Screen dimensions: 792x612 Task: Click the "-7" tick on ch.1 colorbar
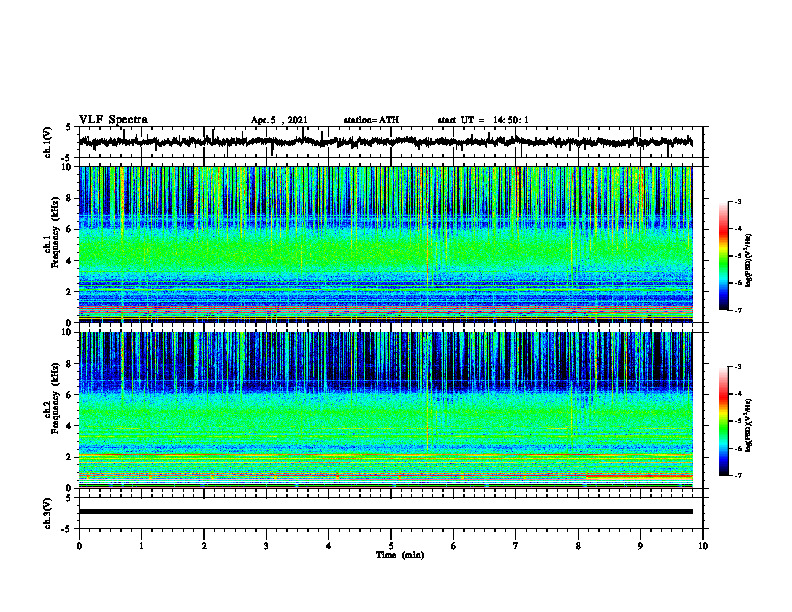point(737,310)
